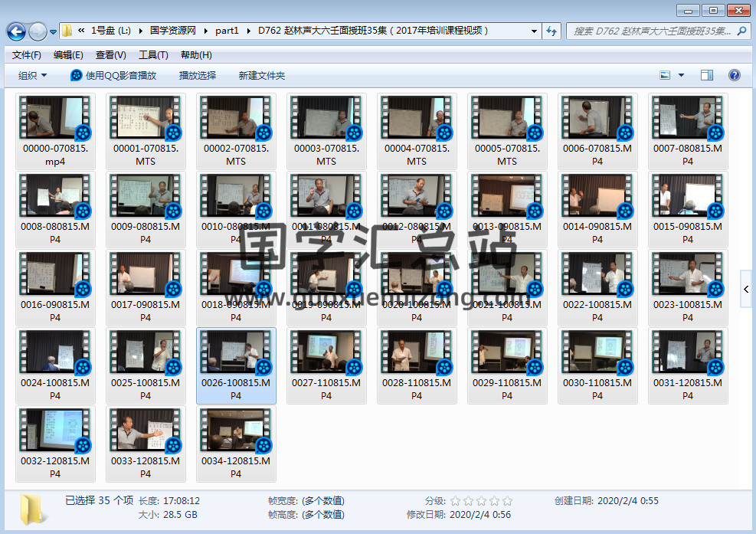
Task: Click the refresh button beside address bar
Action: pyautogui.click(x=551, y=31)
